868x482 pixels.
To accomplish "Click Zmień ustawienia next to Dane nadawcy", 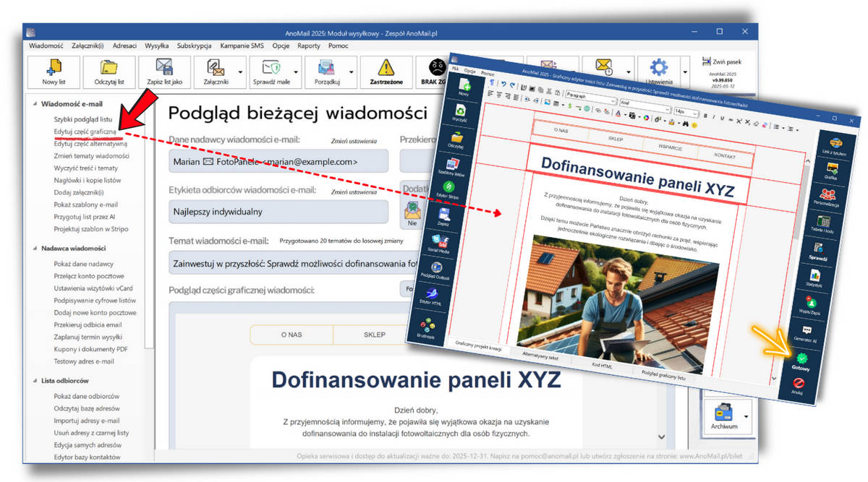I will 354,142.
